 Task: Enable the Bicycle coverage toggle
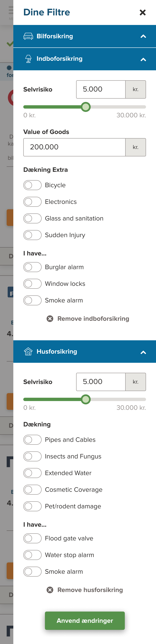tap(32, 185)
